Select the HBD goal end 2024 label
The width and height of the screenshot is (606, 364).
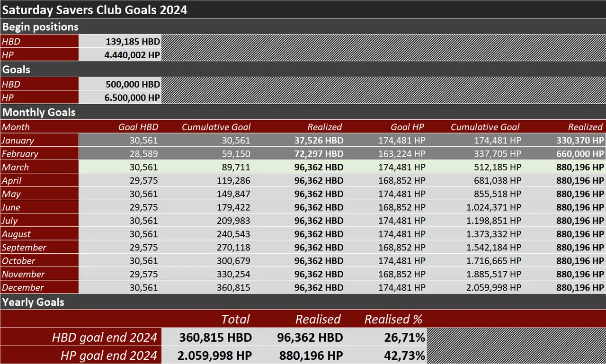pos(104,337)
